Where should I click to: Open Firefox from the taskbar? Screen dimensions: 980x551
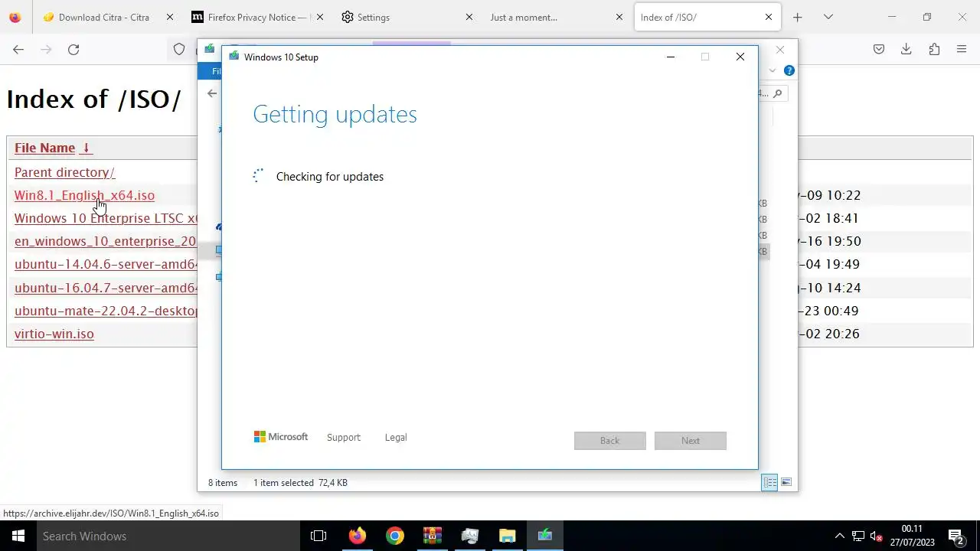point(357,536)
